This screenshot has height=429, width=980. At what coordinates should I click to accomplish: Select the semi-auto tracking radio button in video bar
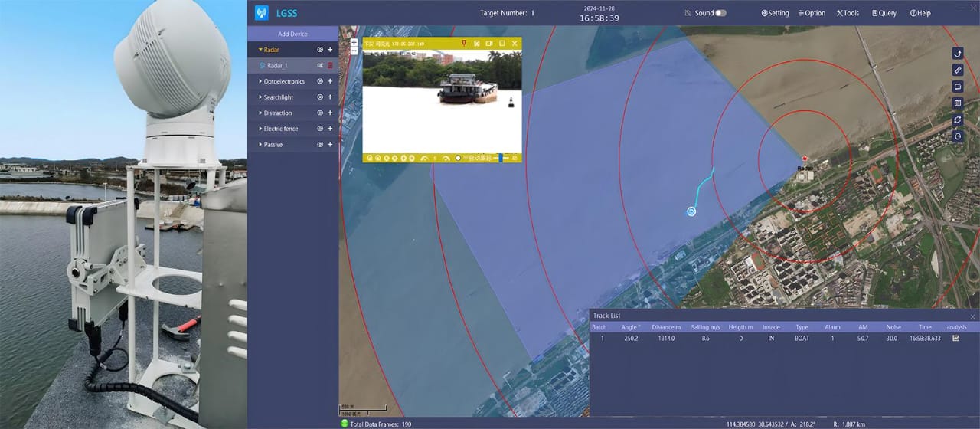(x=458, y=158)
